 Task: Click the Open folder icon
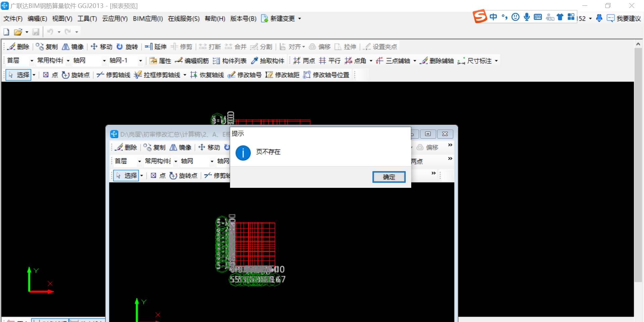[18, 32]
